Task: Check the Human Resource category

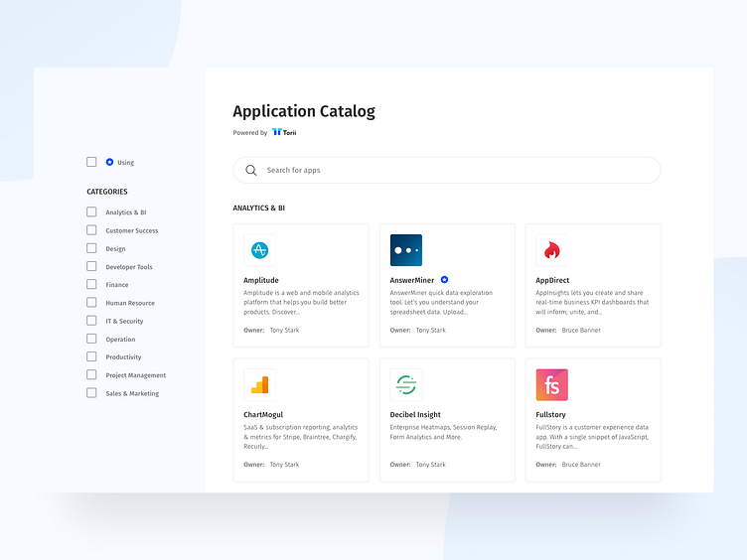Action: click(91, 303)
